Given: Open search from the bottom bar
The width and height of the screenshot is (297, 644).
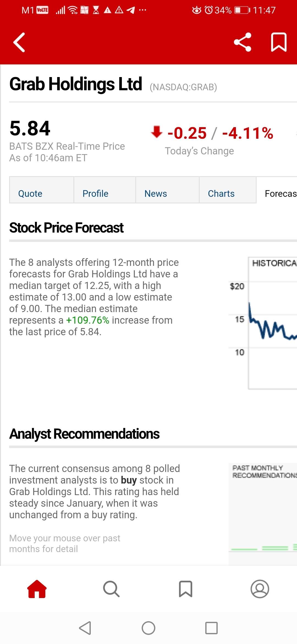Looking at the screenshot, I should pos(111,589).
